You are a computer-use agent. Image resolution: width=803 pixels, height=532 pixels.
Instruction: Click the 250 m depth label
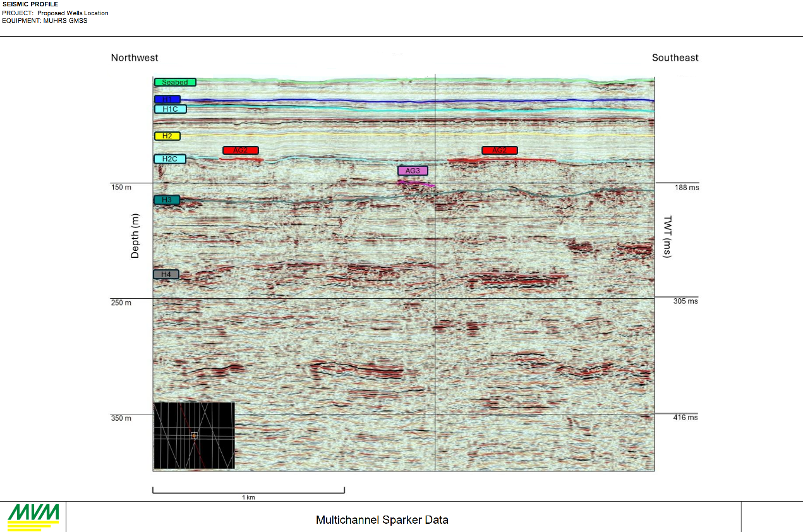pyautogui.click(x=121, y=303)
